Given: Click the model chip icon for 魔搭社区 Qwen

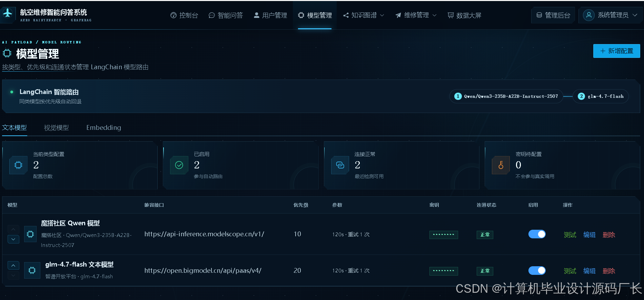Looking at the screenshot, I should pos(30,234).
